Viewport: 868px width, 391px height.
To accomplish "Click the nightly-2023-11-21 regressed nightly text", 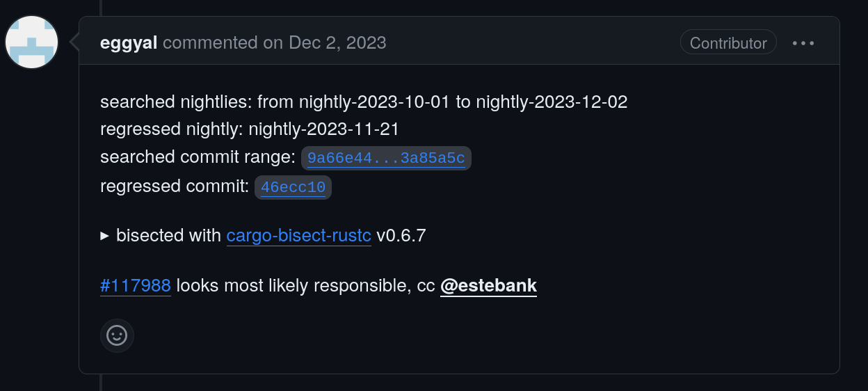I will (x=323, y=129).
